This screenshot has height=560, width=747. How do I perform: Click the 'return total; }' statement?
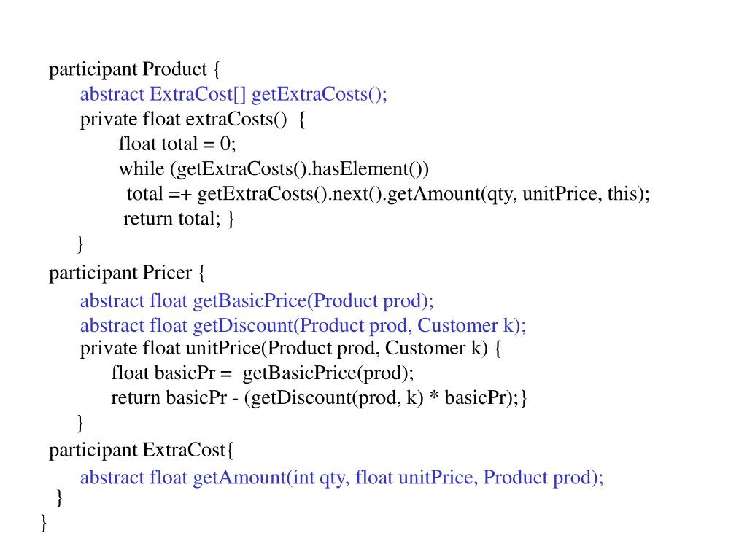[179, 219]
